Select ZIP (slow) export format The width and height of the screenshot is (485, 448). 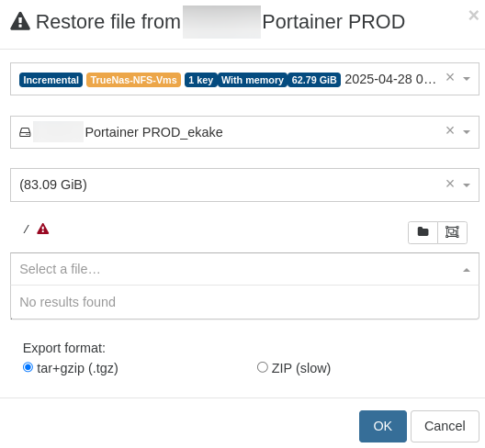tap(263, 367)
